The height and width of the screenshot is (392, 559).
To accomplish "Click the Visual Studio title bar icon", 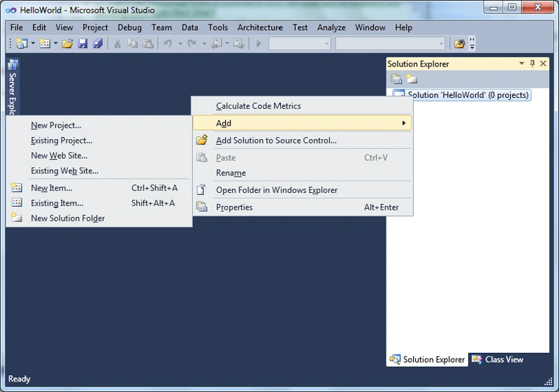I will tap(11, 10).
